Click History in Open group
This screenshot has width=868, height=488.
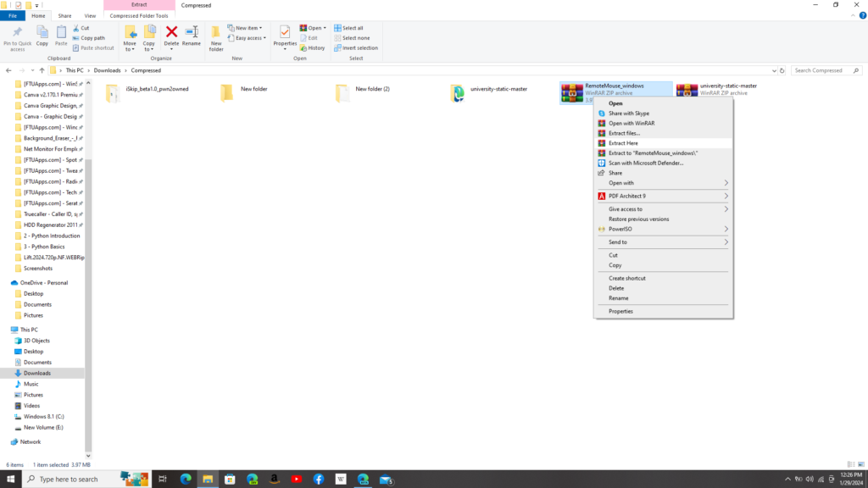tap(312, 48)
